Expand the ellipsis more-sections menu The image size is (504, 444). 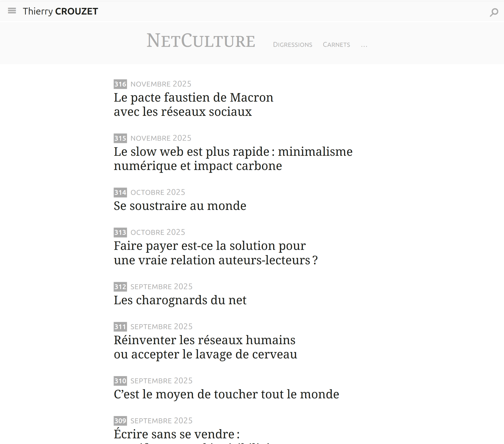click(364, 45)
